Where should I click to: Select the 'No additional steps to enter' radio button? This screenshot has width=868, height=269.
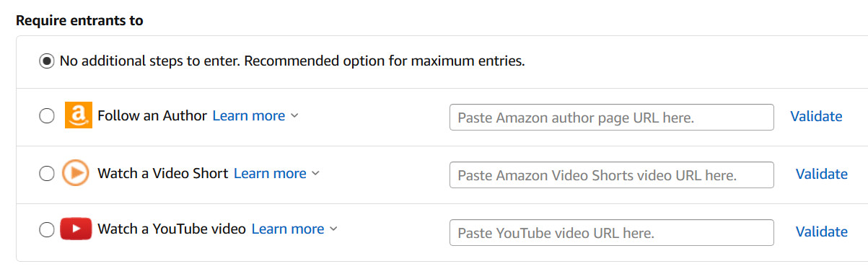47,61
